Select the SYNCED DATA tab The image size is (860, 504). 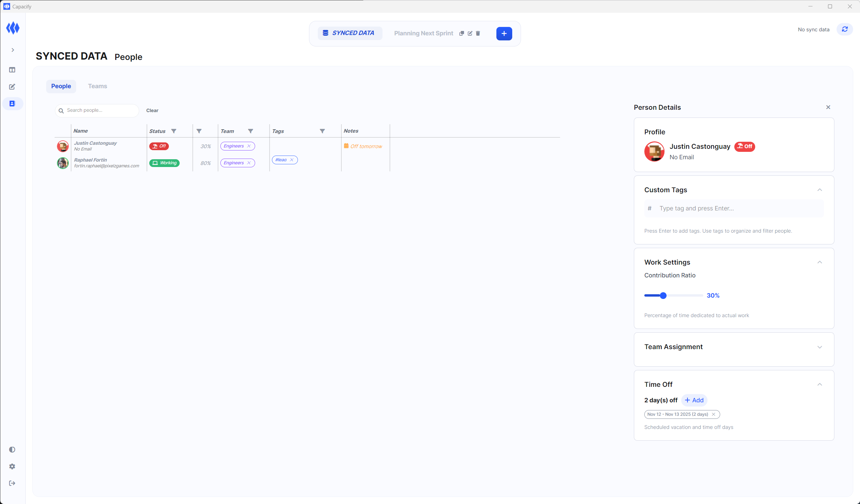[349, 33]
